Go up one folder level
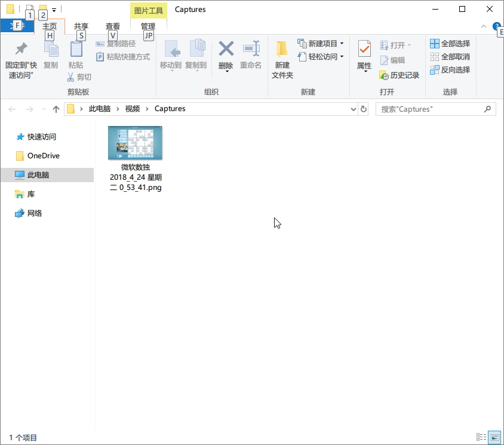Screen dimensions: 504x445 pyautogui.click(x=56, y=109)
